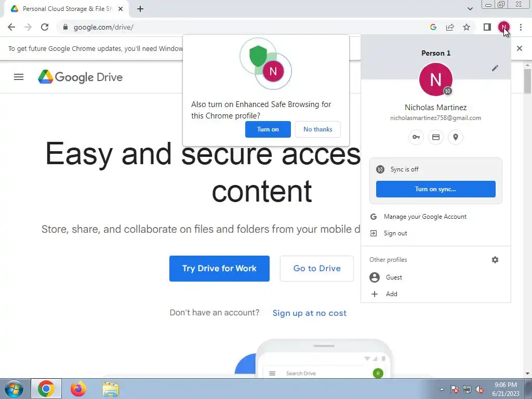The height and width of the screenshot is (399, 532).
Task: Open payment methods via the card icon
Action: pyautogui.click(x=436, y=137)
